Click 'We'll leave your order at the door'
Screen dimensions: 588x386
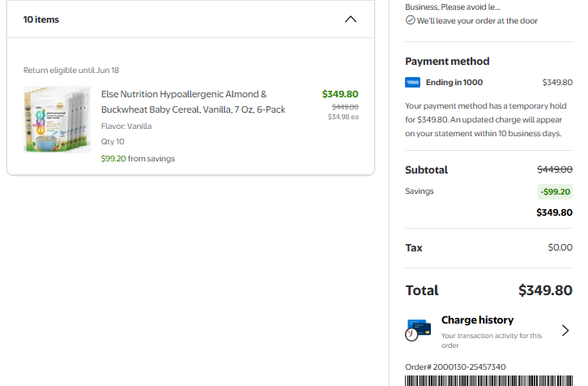point(477,20)
